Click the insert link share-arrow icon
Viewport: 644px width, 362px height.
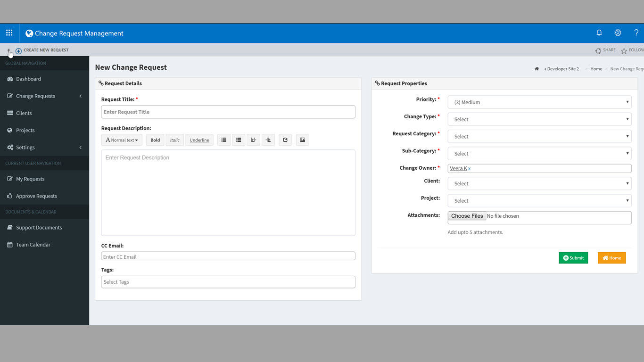click(285, 140)
